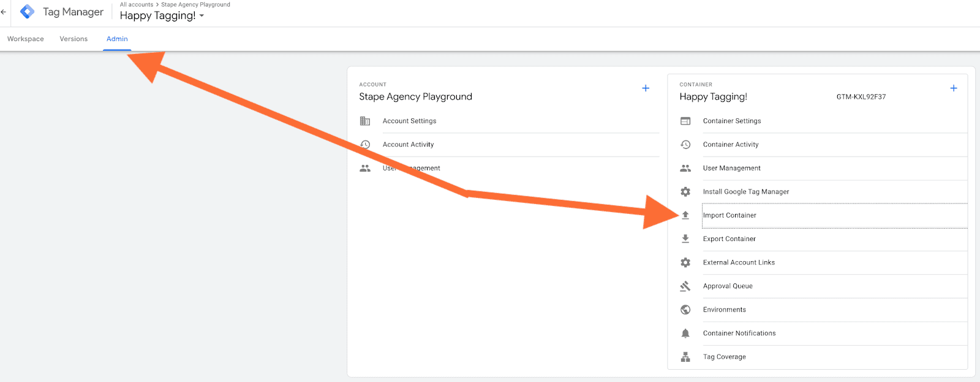Click the Approval Queue gavel icon

[x=685, y=286]
